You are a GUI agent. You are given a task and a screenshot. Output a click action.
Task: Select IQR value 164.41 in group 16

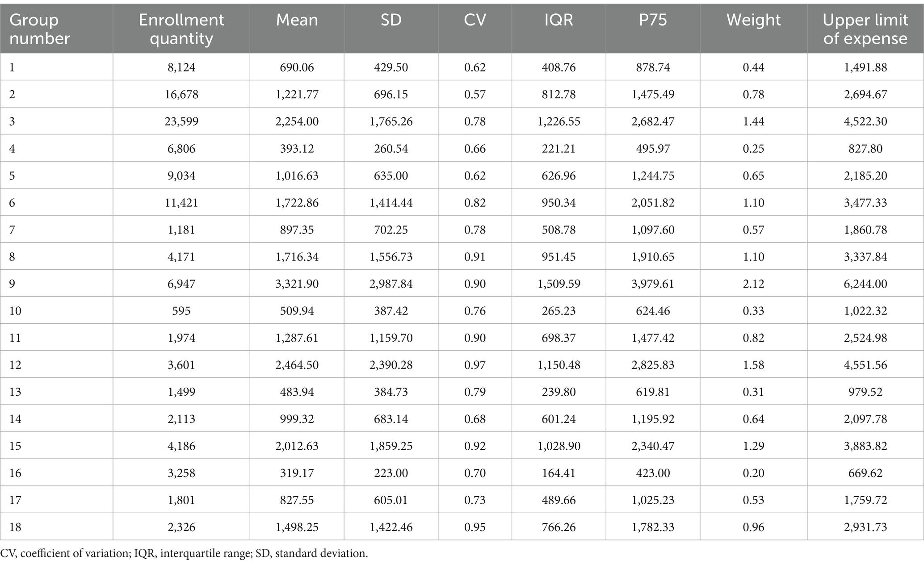click(x=559, y=473)
